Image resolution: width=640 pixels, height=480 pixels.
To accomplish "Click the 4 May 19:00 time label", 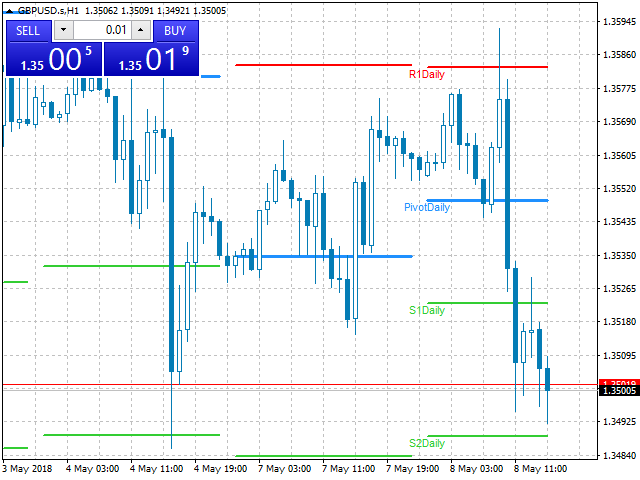I will pos(220,469).
